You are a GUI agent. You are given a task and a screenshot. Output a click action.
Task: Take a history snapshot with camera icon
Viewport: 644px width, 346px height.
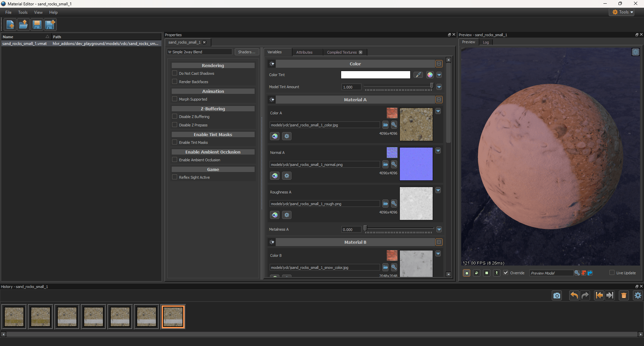coord(557,295)
